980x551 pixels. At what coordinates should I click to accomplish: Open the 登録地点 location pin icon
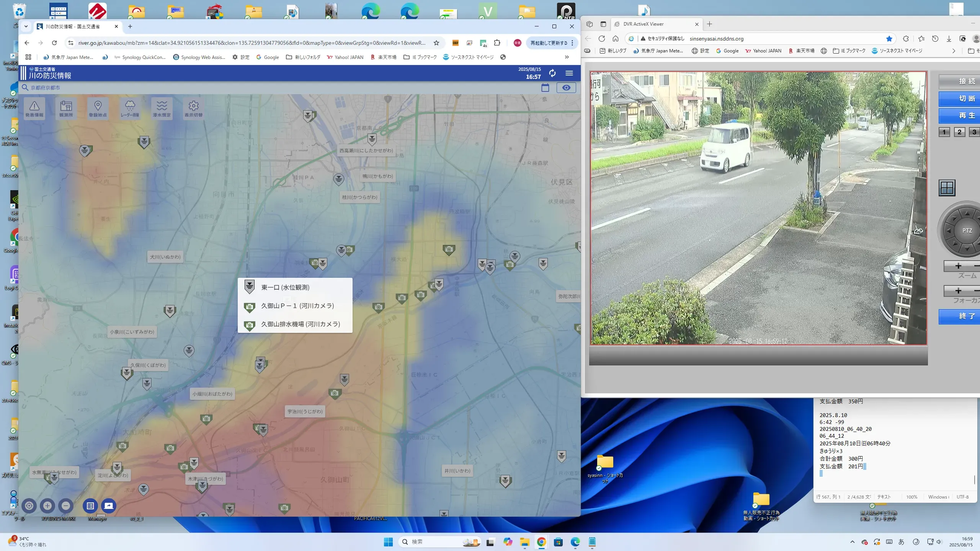pyautogui.click(x=98, y=108)
